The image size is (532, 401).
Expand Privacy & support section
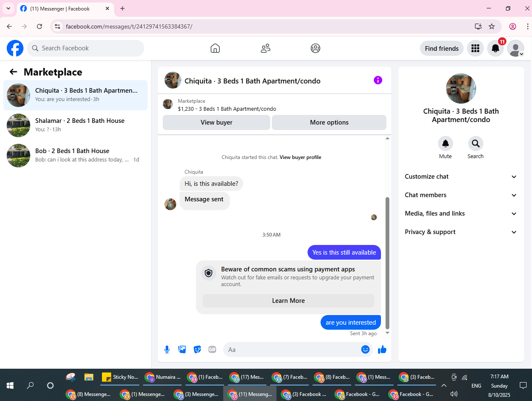tap(461, 232)
